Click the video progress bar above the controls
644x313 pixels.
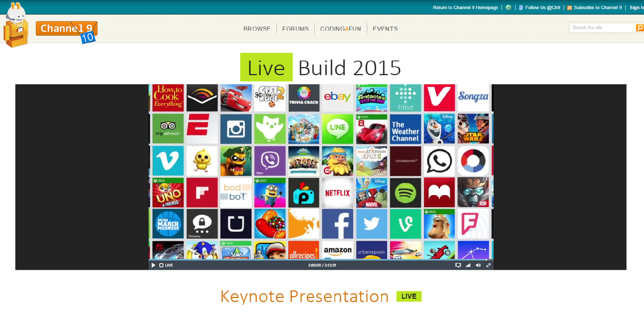pyautogui.click(x=321, y=260)
